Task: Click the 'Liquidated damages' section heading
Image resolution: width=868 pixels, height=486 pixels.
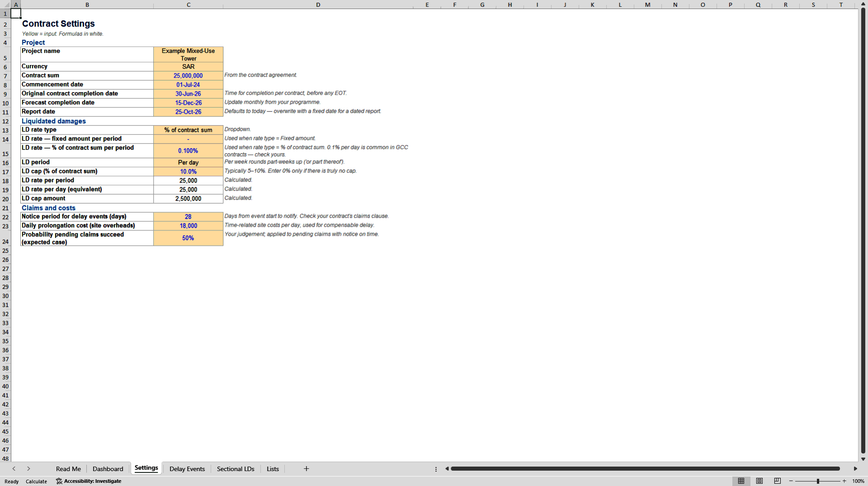Action: tap(53, 121)
